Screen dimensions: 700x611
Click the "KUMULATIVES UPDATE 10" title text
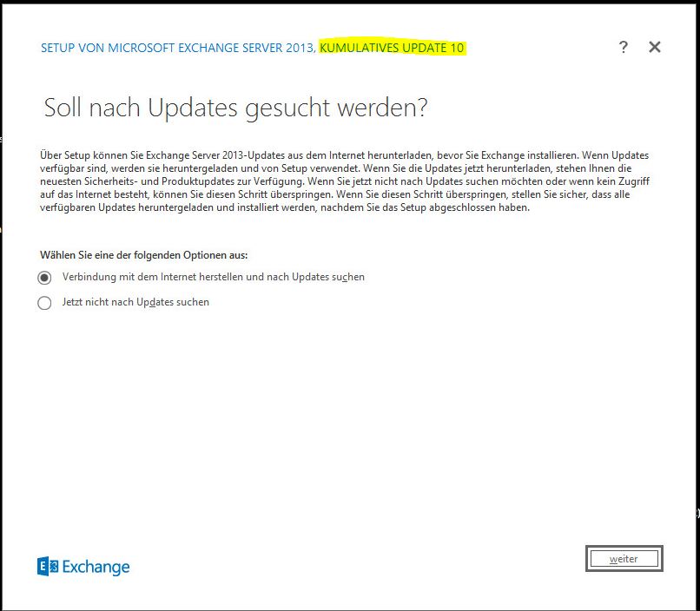point(392,48)
